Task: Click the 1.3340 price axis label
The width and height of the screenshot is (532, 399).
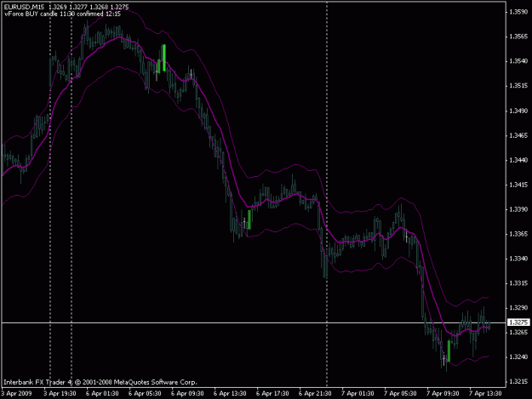Action: (518, 259)
